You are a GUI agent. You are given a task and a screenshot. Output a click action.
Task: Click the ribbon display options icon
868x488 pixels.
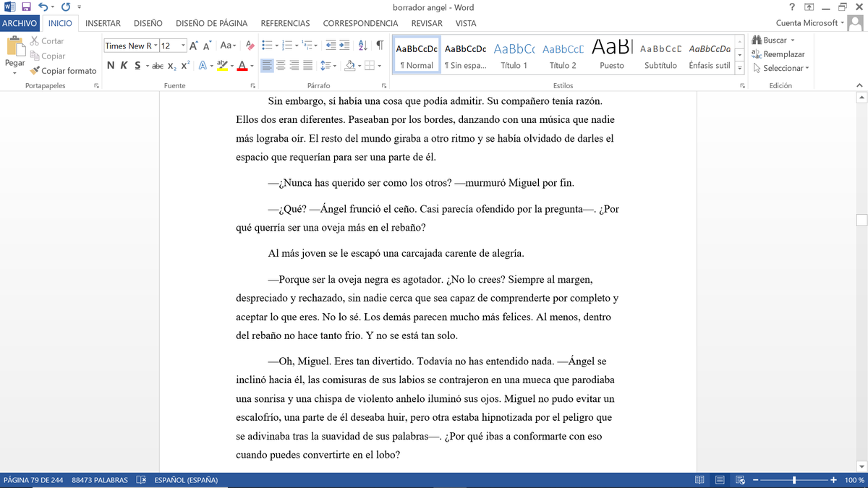[809, 7]
